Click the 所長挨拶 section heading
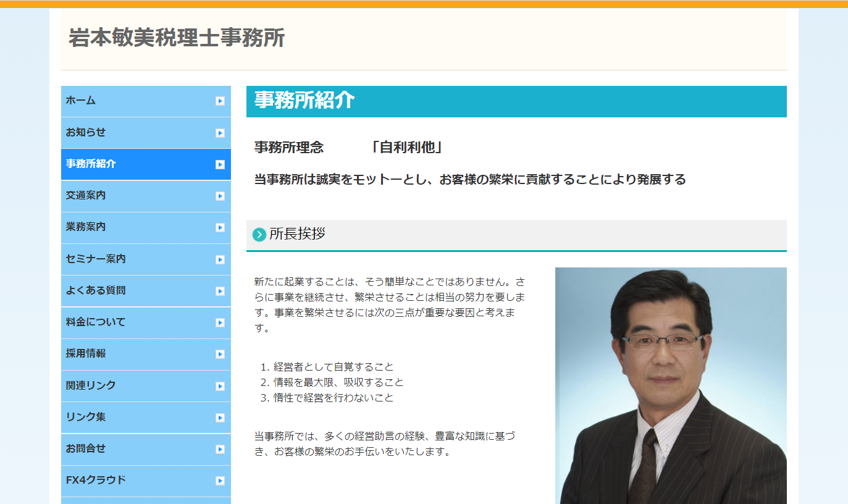Screen dimensions: 848x504 (x=297, y=234)
